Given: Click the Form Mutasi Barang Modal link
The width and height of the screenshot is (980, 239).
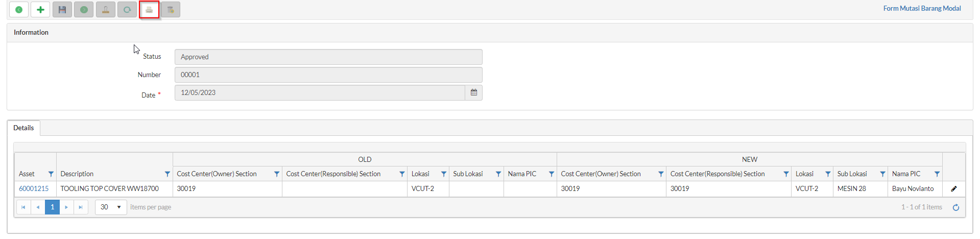Looking at the screenshot, I should [922, 8].
